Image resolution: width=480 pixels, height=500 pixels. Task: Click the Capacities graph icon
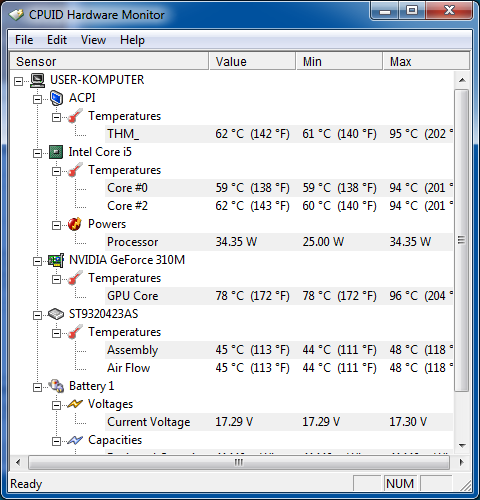[x=75, y=440]
